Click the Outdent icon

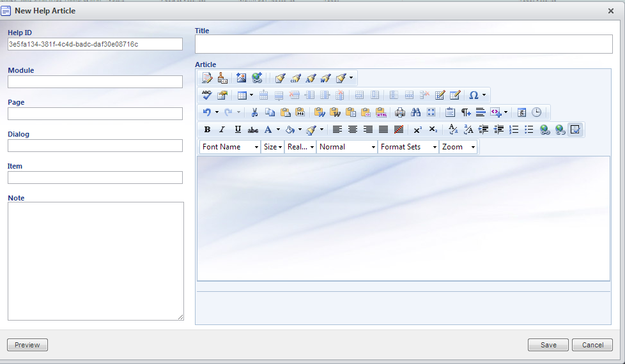coord(498,130)
